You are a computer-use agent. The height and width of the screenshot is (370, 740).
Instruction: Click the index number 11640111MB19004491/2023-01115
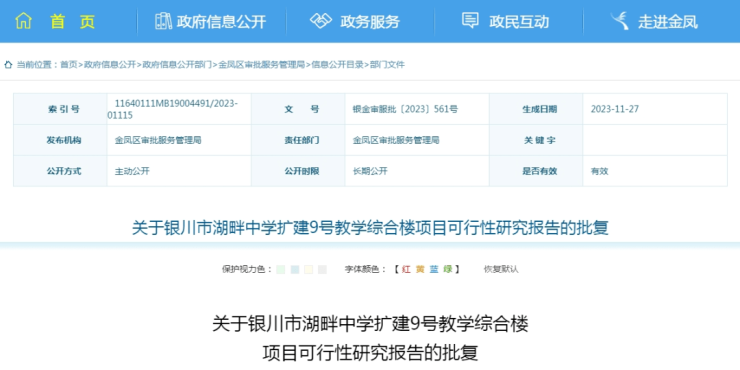(x=173, y=109)
